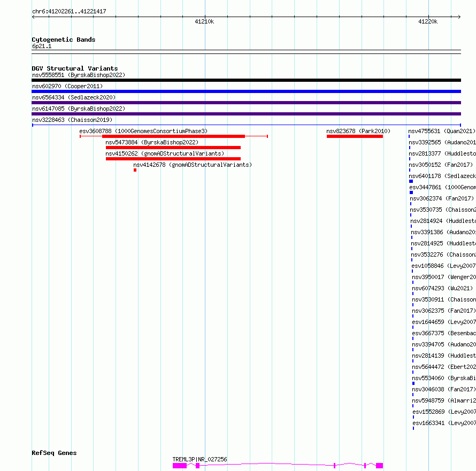Click the esv3608788 red variant bar
The image size is (476, 471).
coord(174,136)
